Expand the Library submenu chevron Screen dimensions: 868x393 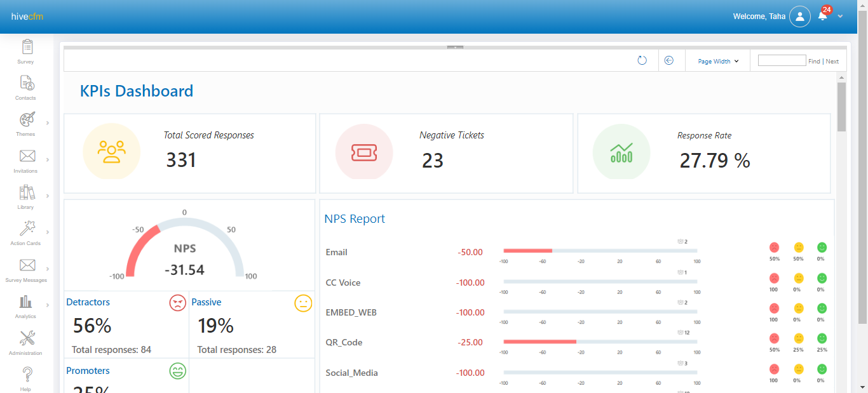click(48, 196)
